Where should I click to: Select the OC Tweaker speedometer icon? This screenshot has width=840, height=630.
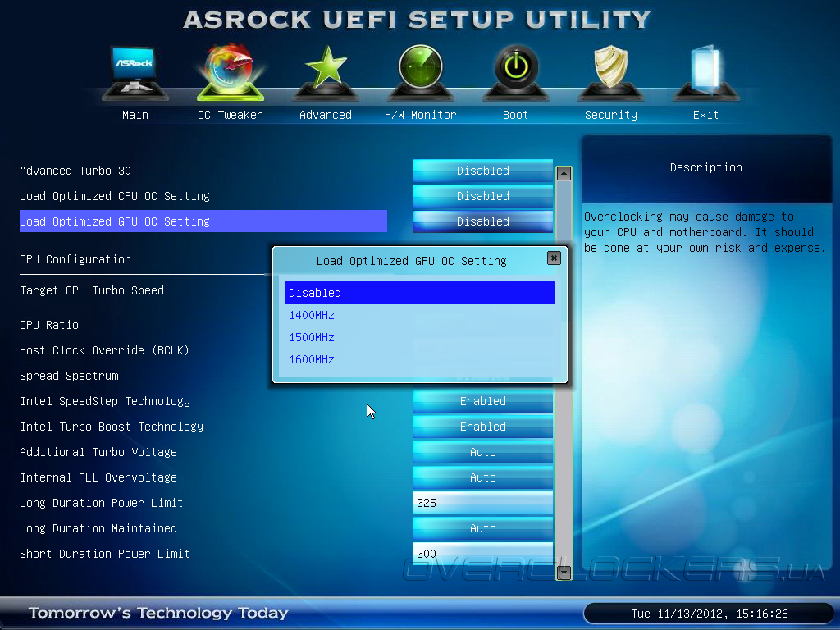pos(231,72)
